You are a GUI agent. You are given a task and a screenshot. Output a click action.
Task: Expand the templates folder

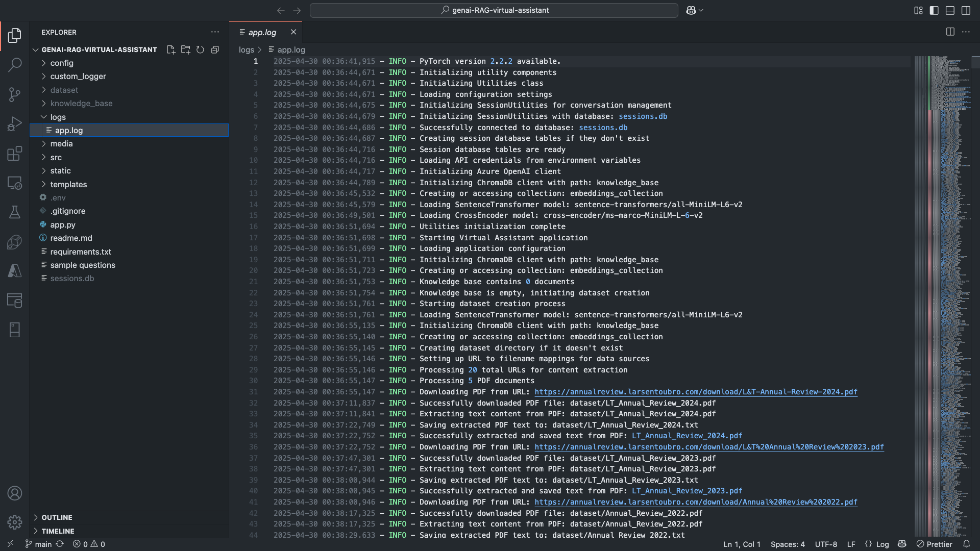(129, 184)
